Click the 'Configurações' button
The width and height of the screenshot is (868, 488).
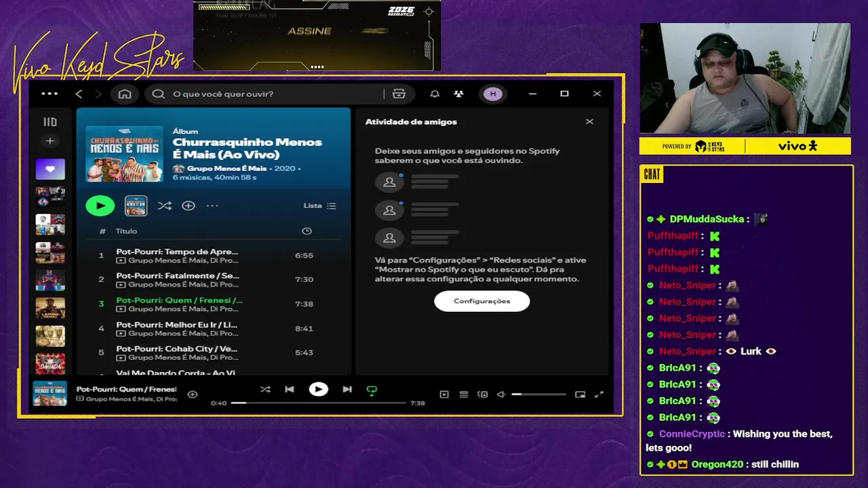(x=482, y=301)
